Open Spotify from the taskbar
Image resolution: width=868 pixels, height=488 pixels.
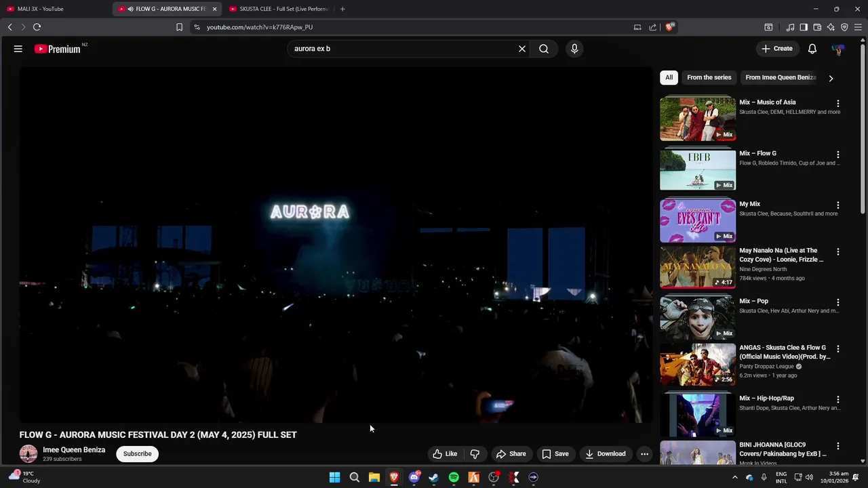pyautogui.click(x=454, y=477)
